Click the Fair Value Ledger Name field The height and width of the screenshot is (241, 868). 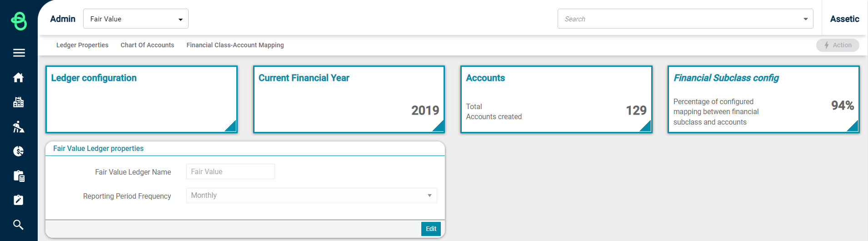[x=230, y=171]
